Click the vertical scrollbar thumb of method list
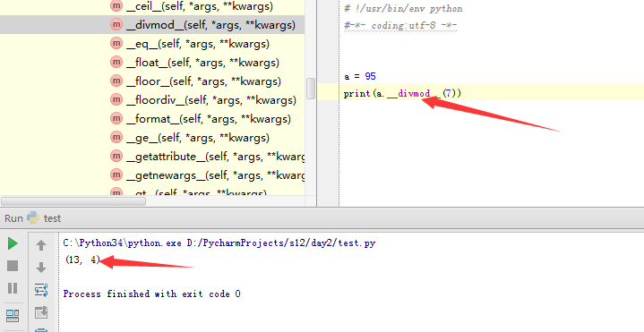The height and width of the screenshot is (332, 644). point(311,89)
